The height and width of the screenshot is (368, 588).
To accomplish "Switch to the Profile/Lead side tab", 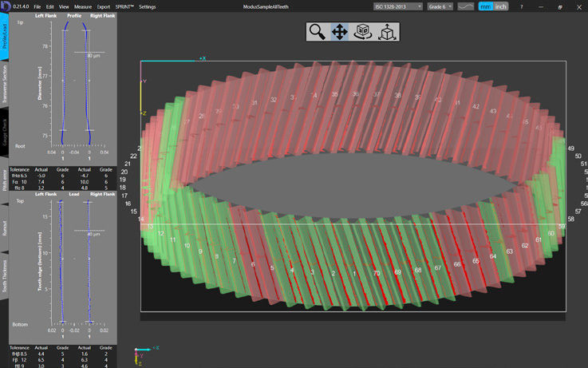I will [4, 37].
